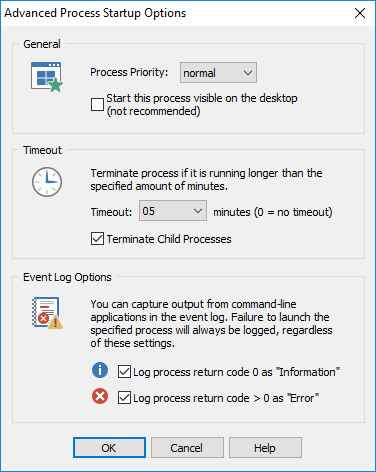Click the Event Log notebook warning icon
The height and width of the screenshot is (472, 376).
coord(47,313)
